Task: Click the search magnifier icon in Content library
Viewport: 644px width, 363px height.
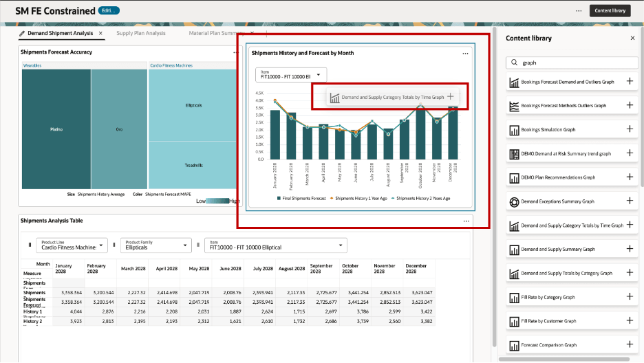Action: coord(514,63)
